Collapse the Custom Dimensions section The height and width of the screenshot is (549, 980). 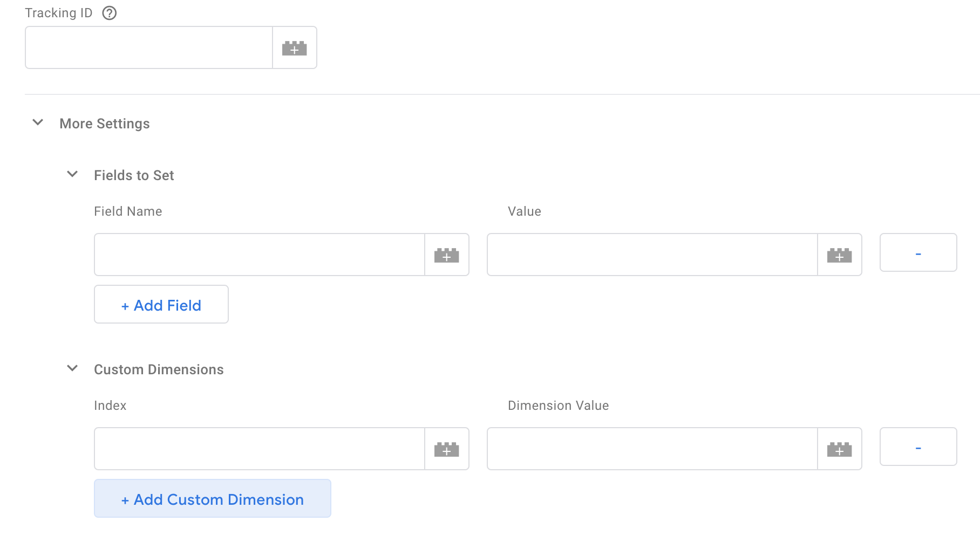(72, 368)
